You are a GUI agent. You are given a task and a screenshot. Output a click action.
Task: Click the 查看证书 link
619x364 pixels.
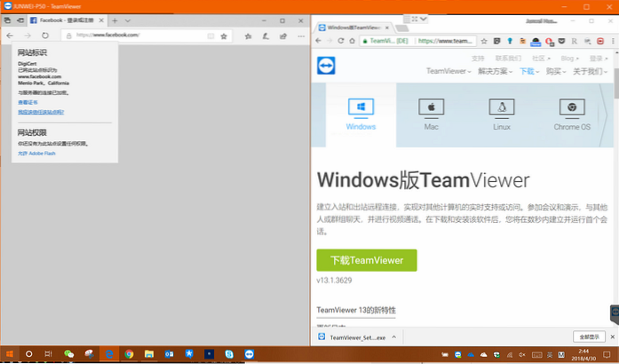[28, 103]
